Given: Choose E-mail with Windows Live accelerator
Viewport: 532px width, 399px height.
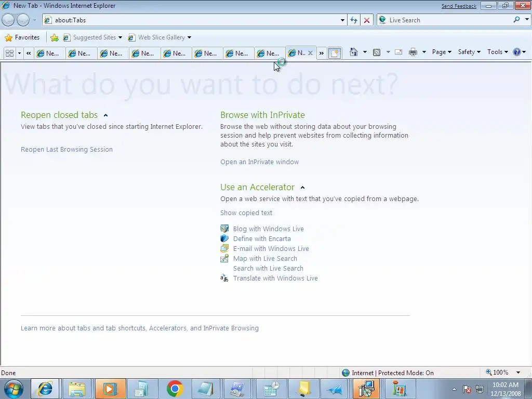Looking at the screenshot, I should tap(271, 248).
